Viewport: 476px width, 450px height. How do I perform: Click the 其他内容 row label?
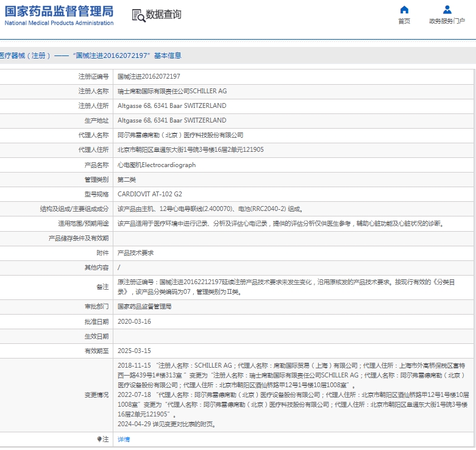[96, 267]
